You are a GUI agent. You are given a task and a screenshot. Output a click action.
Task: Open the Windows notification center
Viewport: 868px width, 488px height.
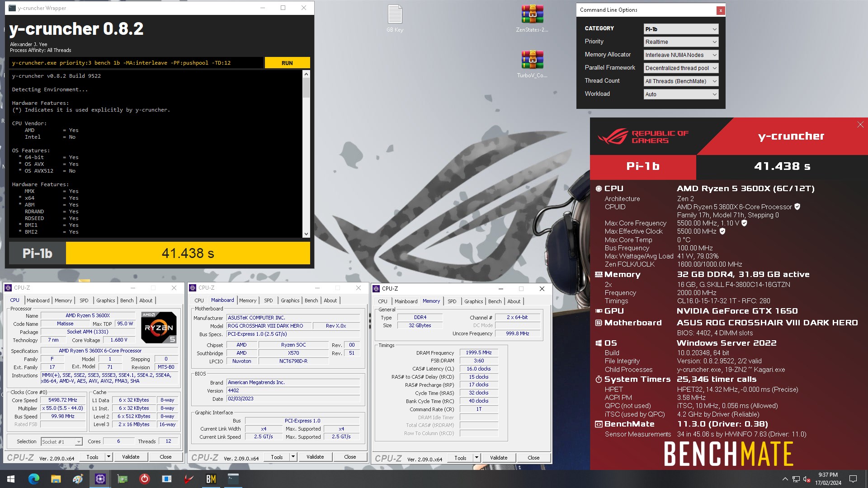853,479
